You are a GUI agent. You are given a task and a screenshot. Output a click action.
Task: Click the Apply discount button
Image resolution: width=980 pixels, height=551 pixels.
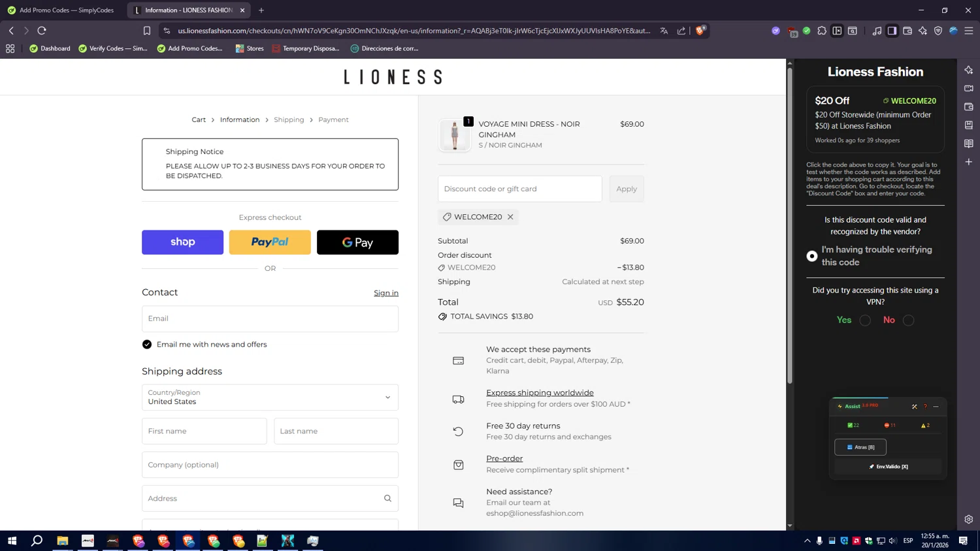pos(627,189)
